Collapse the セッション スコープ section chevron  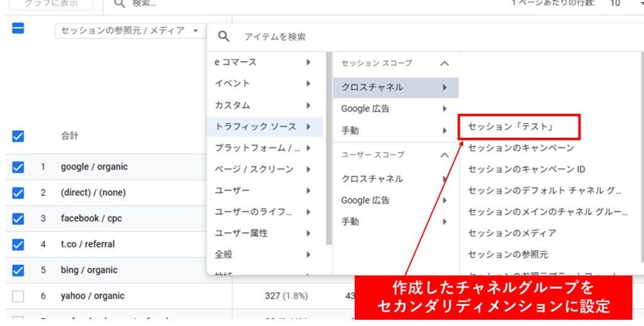click(445, 64)
